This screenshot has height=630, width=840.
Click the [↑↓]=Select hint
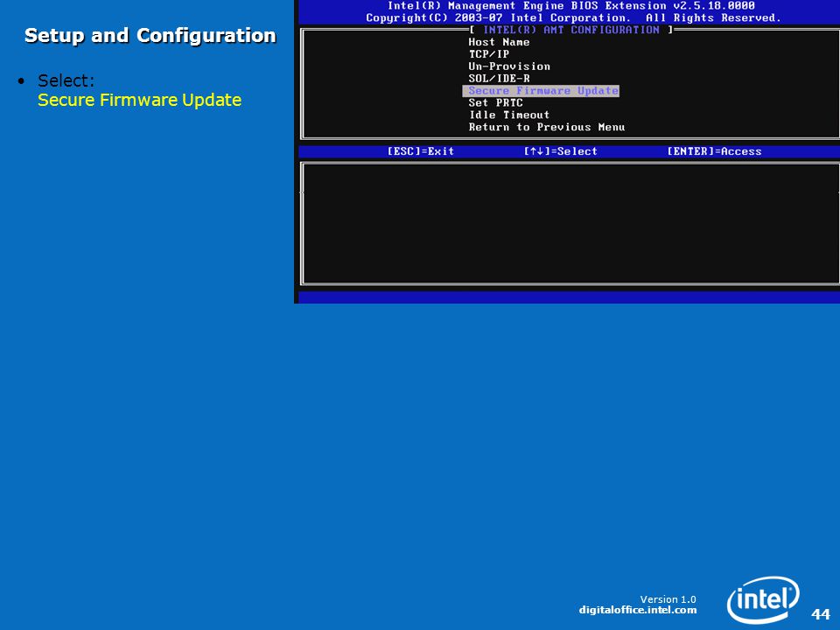coord(560,151)
